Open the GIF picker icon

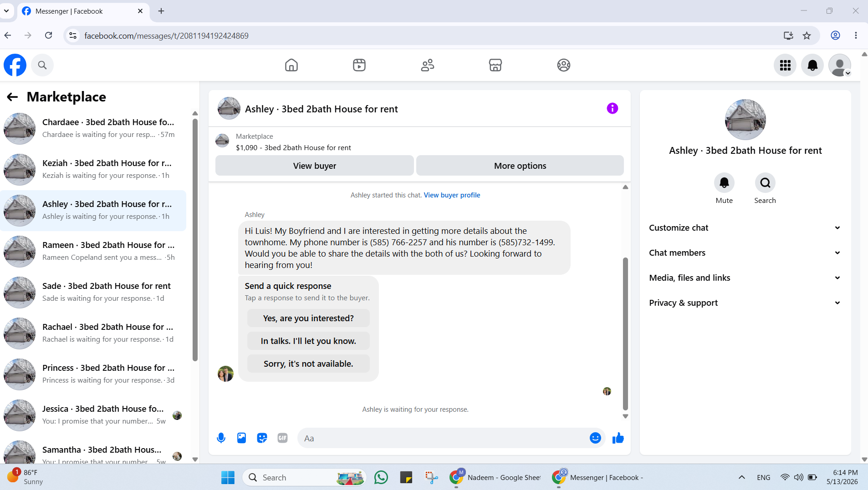(282, 438)
